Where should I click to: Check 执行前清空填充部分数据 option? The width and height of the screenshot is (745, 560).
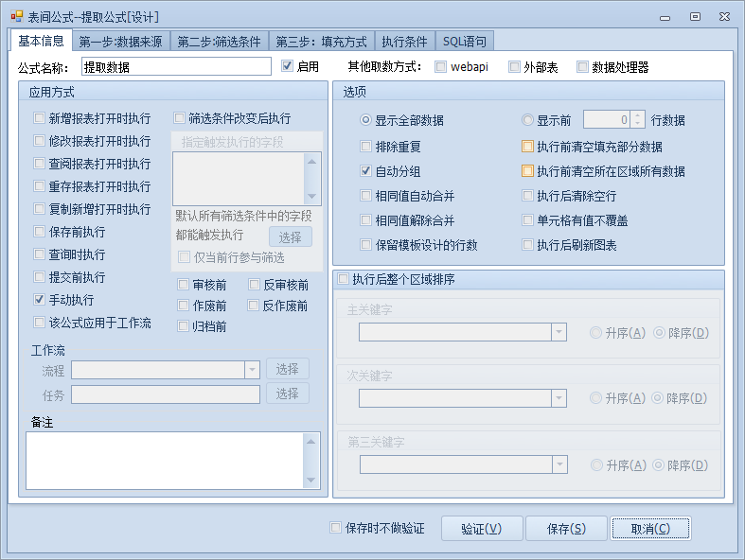[x=527, y=147]
